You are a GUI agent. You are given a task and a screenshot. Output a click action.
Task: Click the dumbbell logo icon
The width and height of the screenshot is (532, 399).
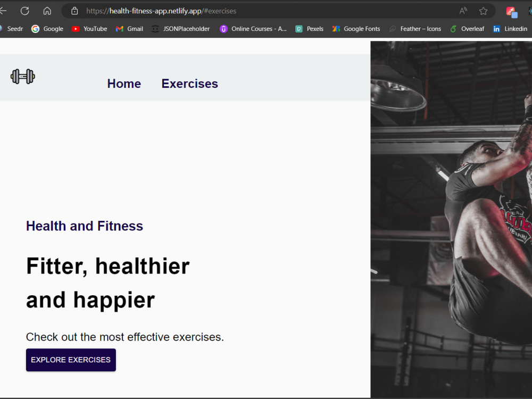pyautogui.click(x=23, y=76)
